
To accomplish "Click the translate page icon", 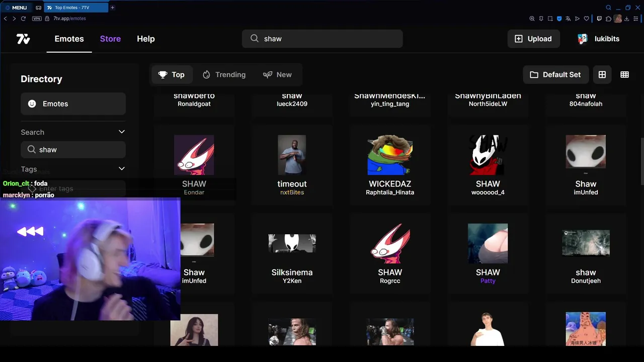I will pyautogui.click(x=568, y=19).
